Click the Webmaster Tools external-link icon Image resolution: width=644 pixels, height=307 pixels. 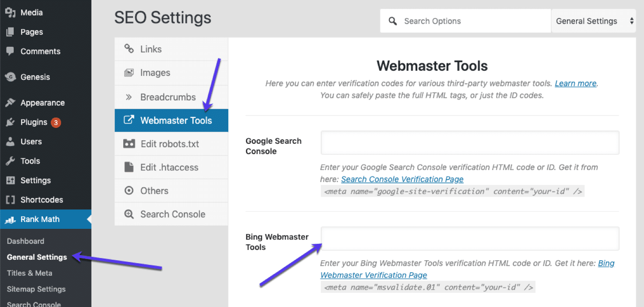tap(129, 120)
